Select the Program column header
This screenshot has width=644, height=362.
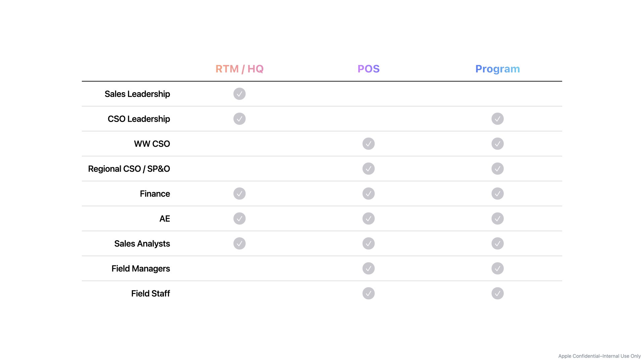point(497,69)
